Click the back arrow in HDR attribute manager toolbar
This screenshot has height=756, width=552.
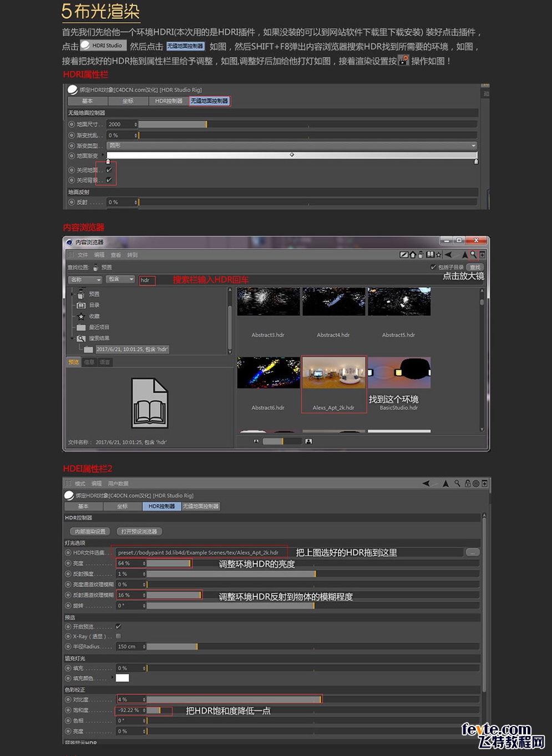click(x=426, y=483)
